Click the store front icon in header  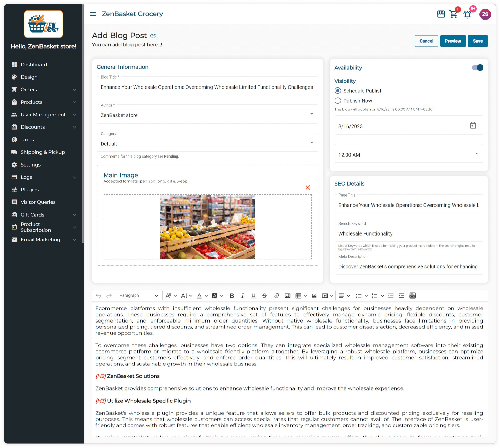[x=441, y=14]
